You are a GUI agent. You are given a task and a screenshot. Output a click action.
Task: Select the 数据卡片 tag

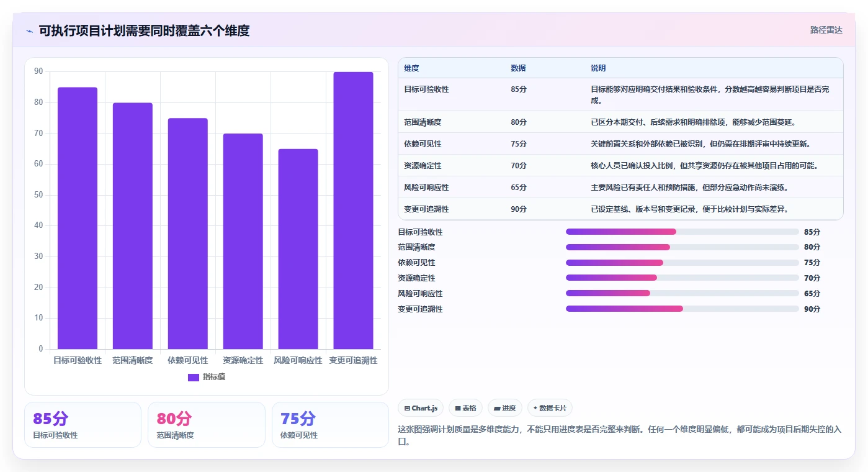550,408
